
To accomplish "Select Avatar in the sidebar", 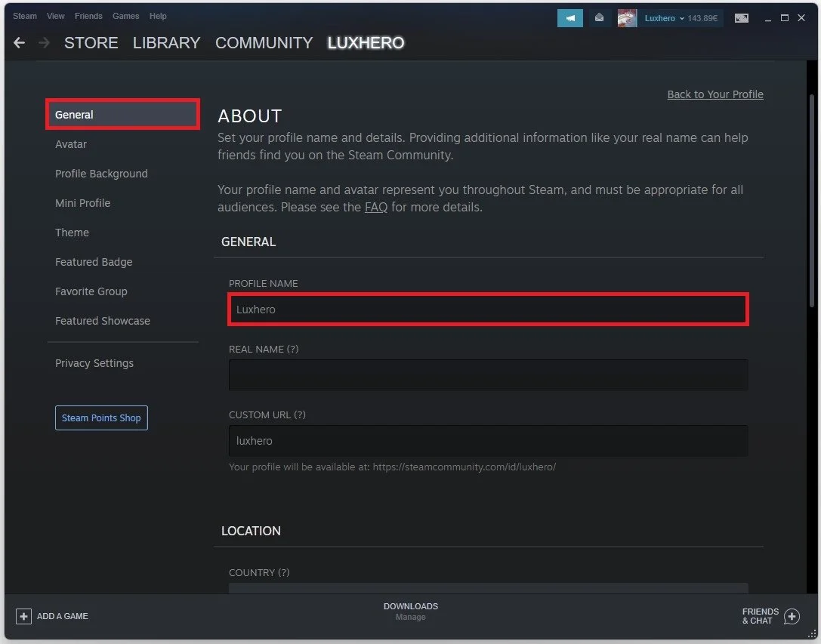I will coord(71,144).
